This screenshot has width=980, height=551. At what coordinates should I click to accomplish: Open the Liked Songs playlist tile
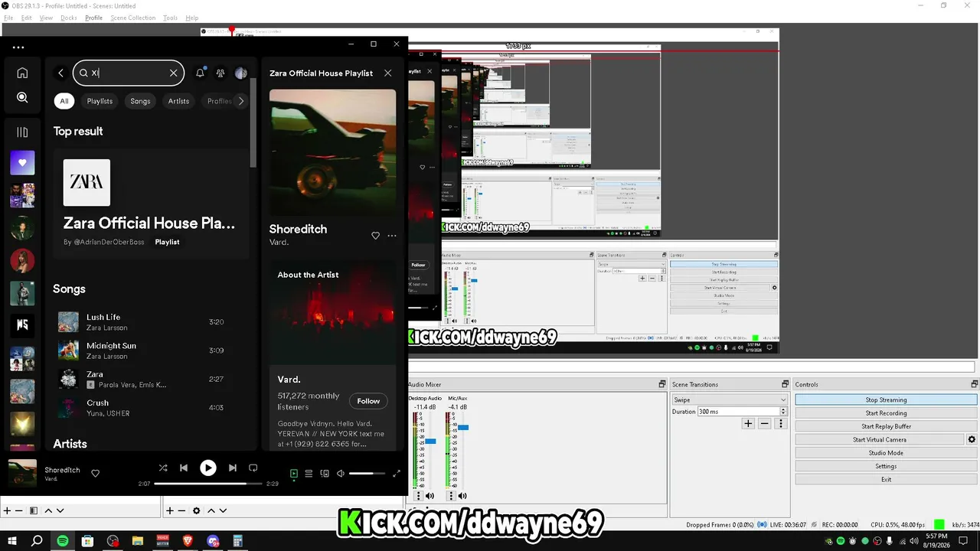tap(22, 162)
